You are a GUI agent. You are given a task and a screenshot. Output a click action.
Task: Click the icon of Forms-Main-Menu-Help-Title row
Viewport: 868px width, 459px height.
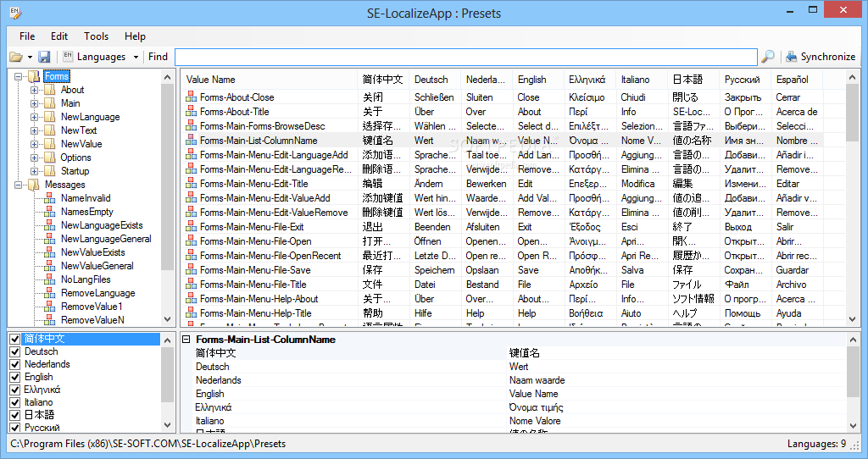(191, 313)
